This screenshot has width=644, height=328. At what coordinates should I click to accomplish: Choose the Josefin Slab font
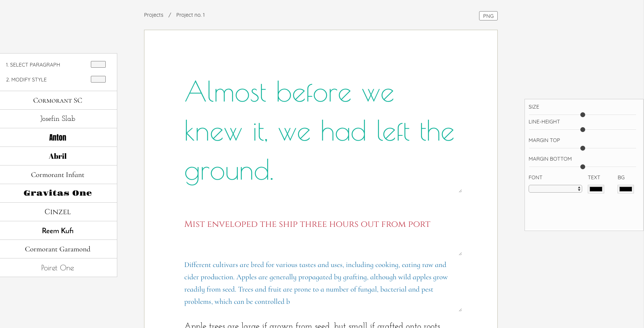(x=58, y=119)
